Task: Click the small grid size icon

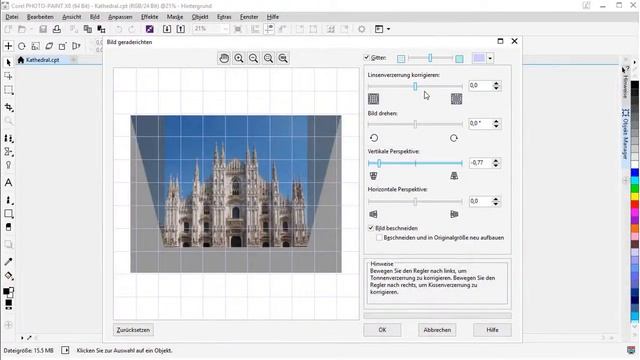Action: tap(401, 59)
